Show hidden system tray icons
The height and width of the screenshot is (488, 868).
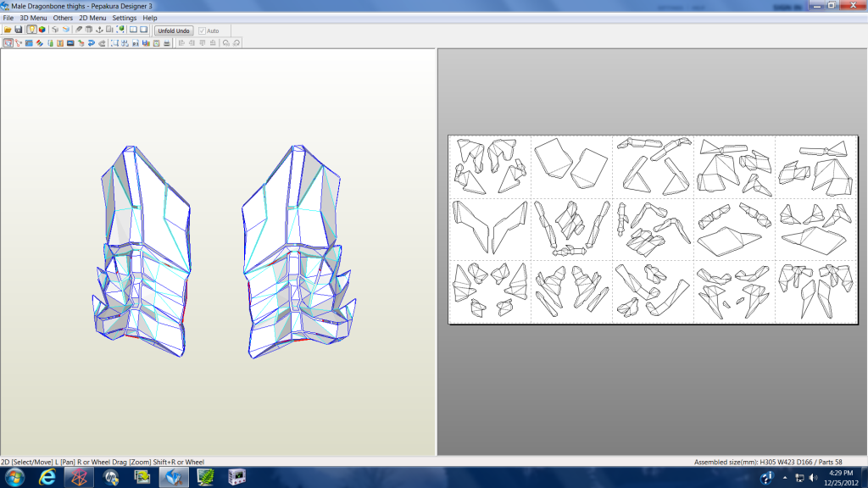pyautogui.click(x=784, y=478)
